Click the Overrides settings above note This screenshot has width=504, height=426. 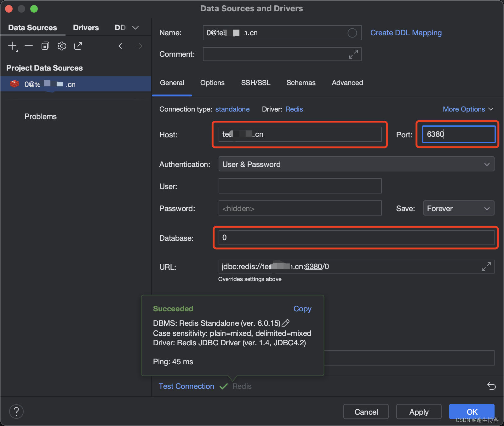(x=250, y=279)
